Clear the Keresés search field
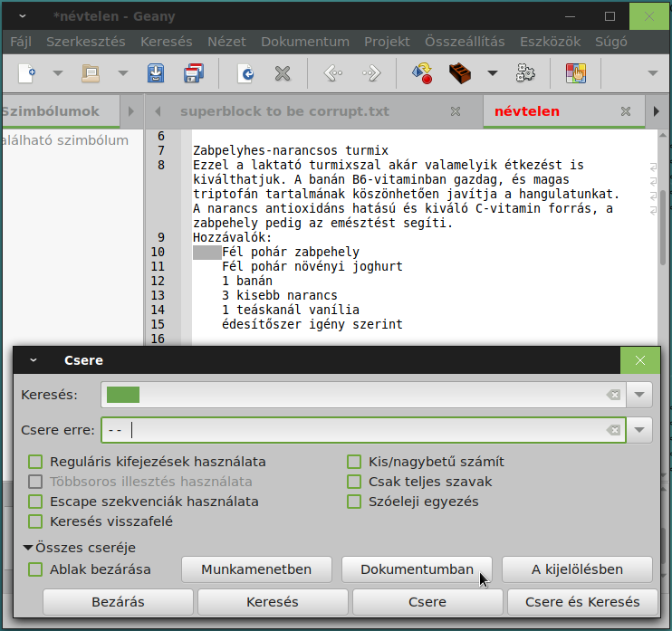672x631 pixels. tap(614, 395)
